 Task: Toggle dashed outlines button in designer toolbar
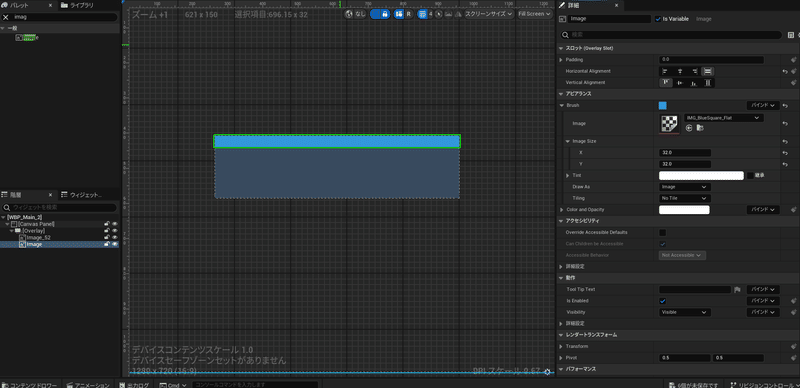pos(375,14)
